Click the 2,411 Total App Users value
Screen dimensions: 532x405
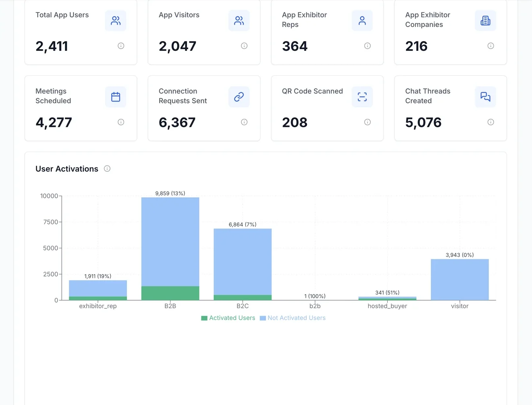(52, 46)
